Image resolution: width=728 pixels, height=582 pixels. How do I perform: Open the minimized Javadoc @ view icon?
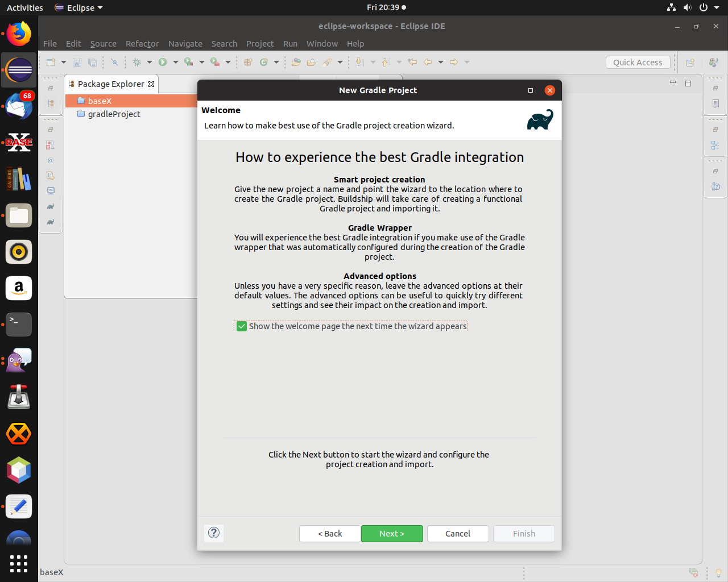click(x=51, y=160)
